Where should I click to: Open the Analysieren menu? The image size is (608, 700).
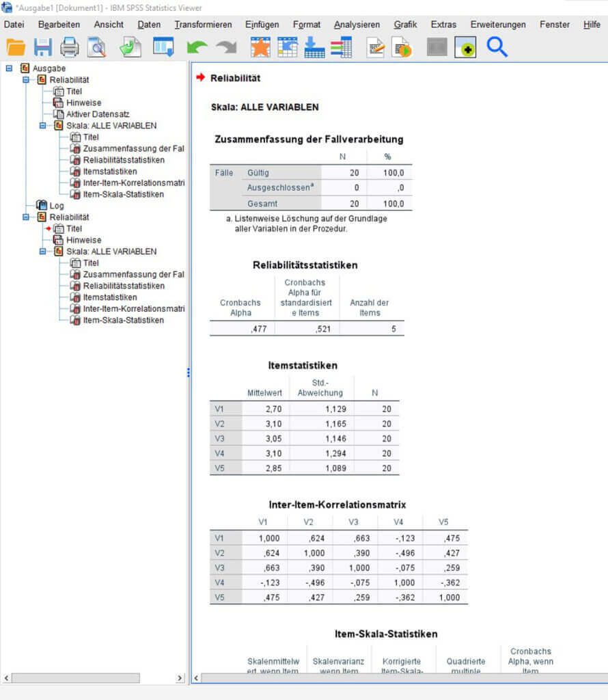357,25
